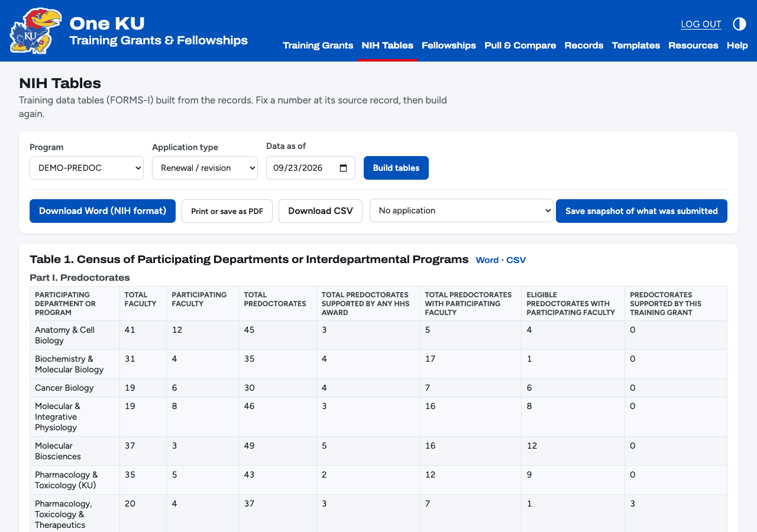Screen dimensions: 757x532
Task: Open the Application type dropdown
Action: 205,168
